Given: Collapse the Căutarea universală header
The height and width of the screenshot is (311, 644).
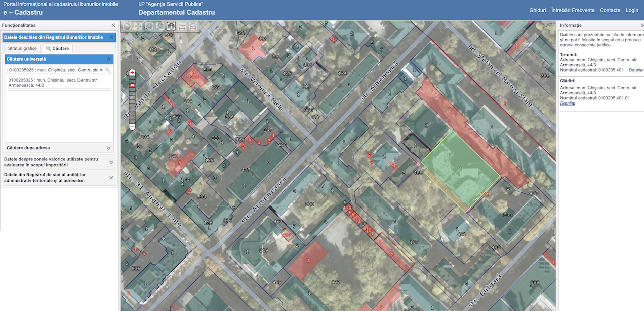Looking at the screenshot, I should (109, 59).
